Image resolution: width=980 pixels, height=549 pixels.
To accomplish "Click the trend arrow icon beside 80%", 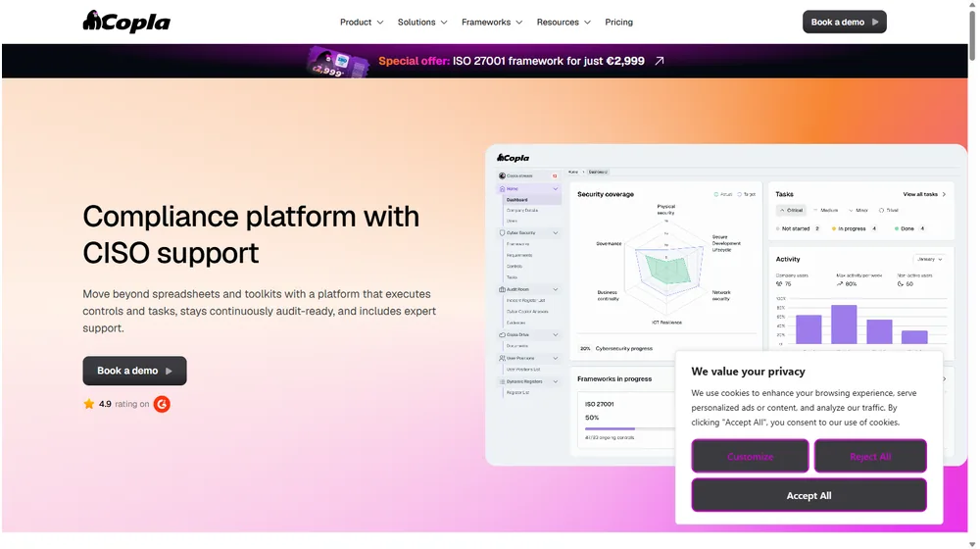I will (x=840, y=284).
